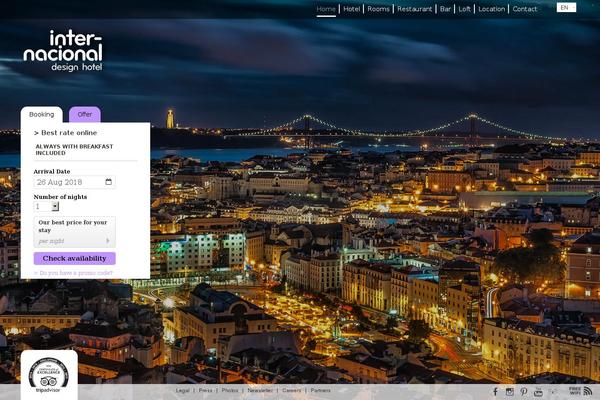The image size is (600, 400).
Task: Click 'Our best price for your stay' box
Action: point(75,232)
